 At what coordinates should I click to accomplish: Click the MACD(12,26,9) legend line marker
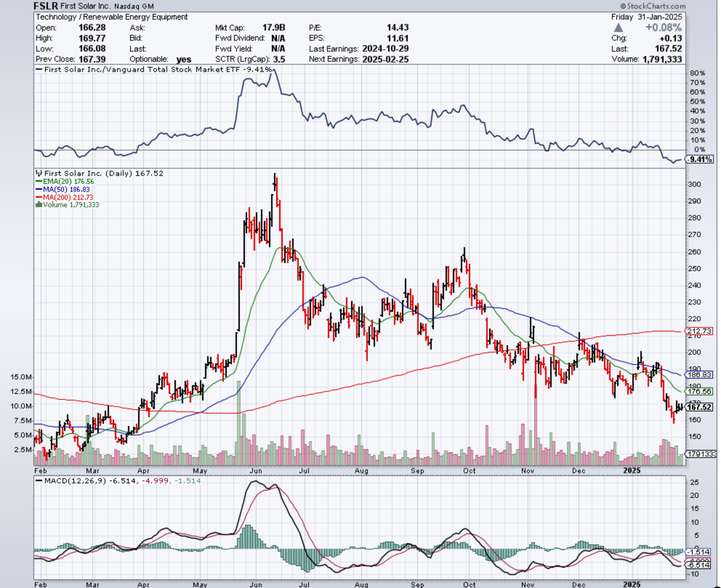click(x=39, y=481)
